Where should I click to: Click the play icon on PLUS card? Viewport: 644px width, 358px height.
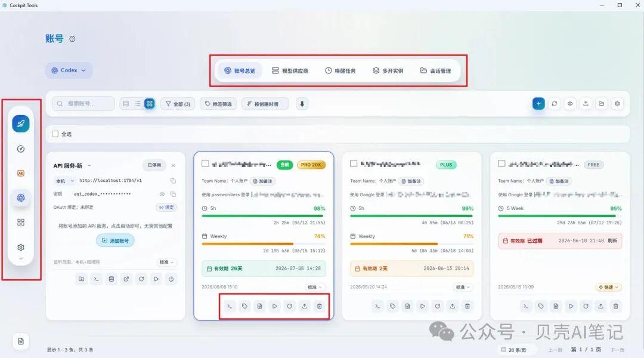[x=422, y=306]
